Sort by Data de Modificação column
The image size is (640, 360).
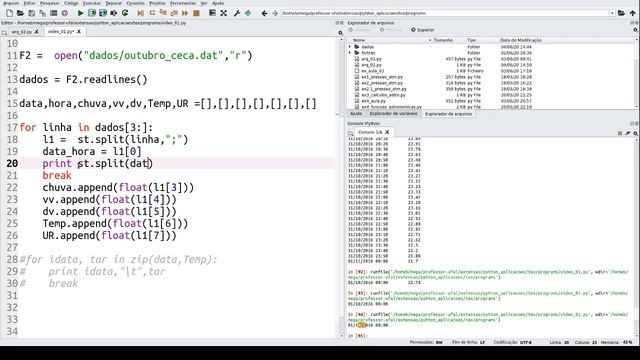pos(521,40)
